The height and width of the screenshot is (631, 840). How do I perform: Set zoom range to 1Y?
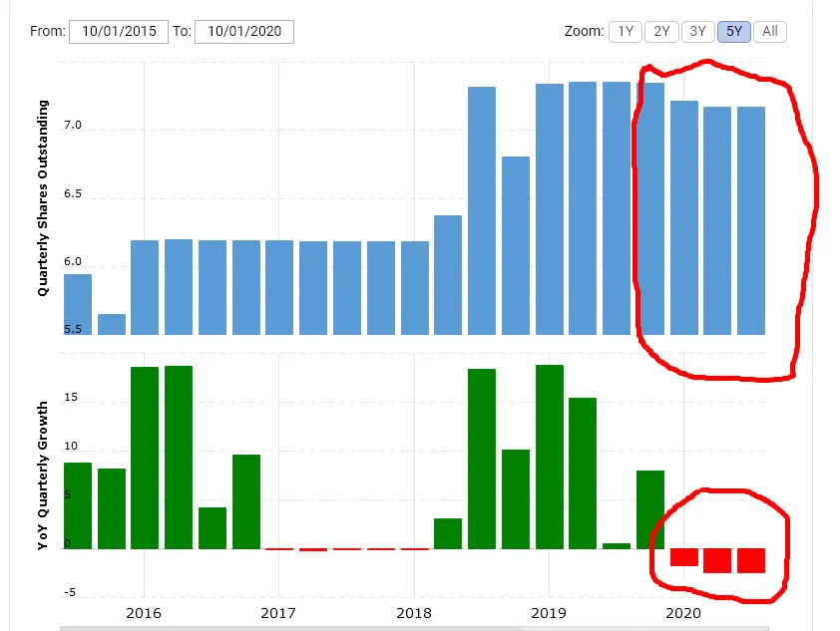point(626,32)
